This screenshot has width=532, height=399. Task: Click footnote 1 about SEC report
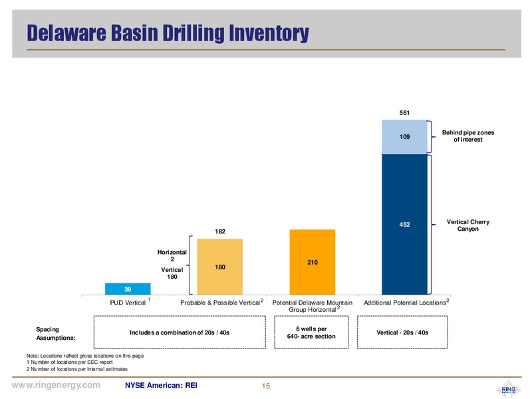pyautogui.click(x=70, y=362)
